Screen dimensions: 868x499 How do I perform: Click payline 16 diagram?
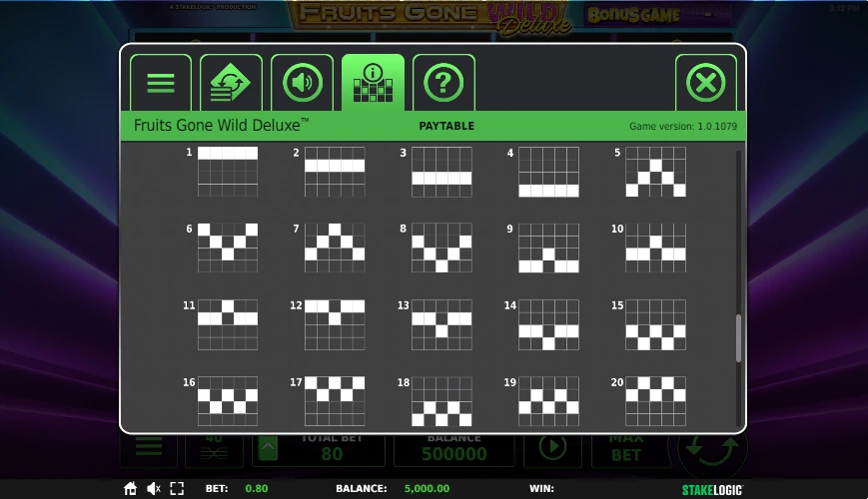[x=228, y=401]
